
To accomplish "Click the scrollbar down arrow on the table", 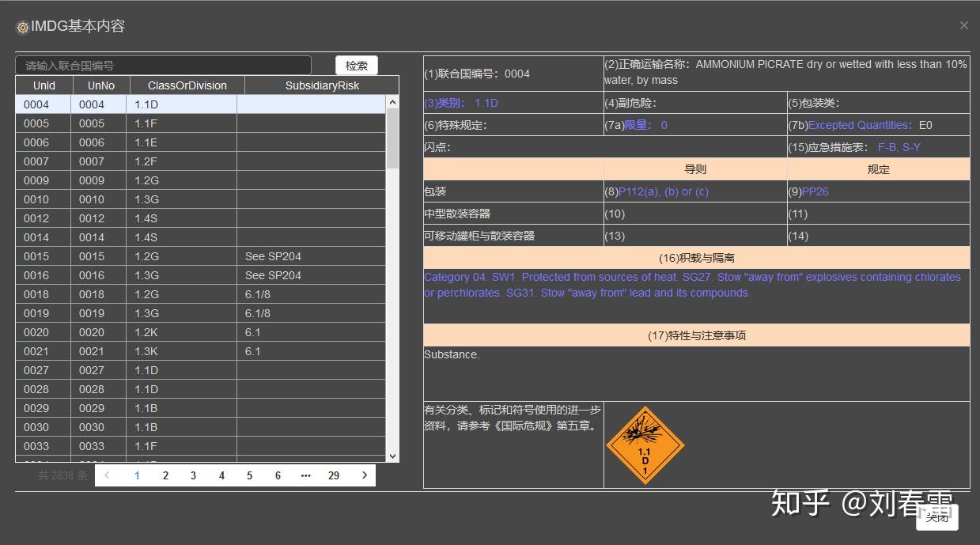I will (x=392, y=456).
